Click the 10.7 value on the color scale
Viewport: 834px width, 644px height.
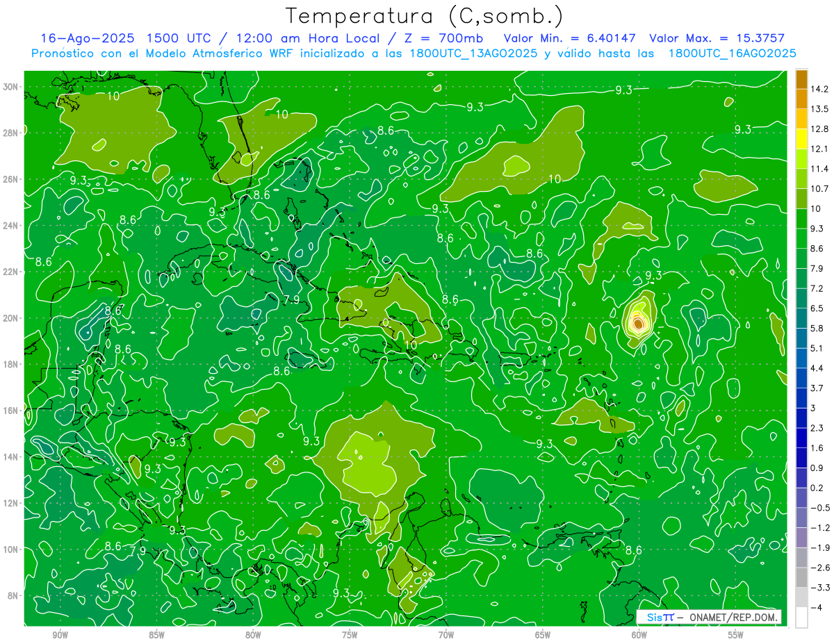pos(819,188)
